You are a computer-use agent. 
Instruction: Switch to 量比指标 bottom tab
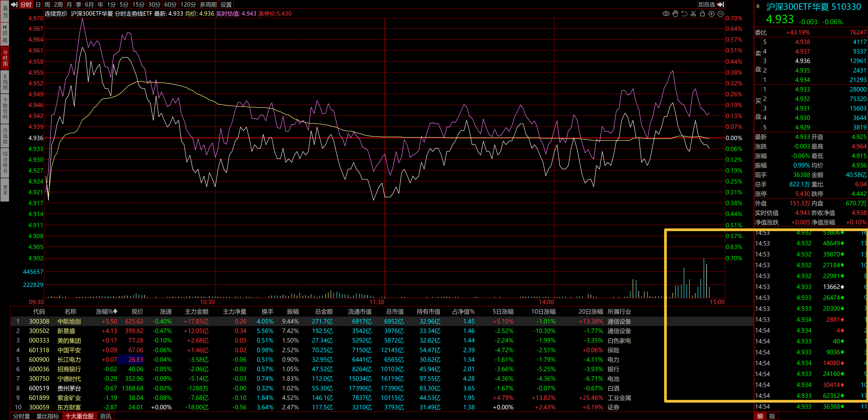click(x=47, y=416)
